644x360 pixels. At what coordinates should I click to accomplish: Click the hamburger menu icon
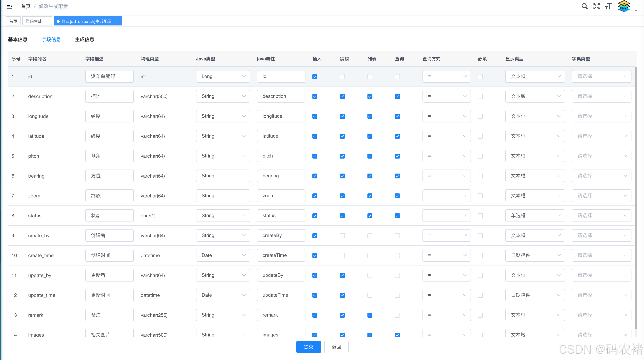click(9, 6)
